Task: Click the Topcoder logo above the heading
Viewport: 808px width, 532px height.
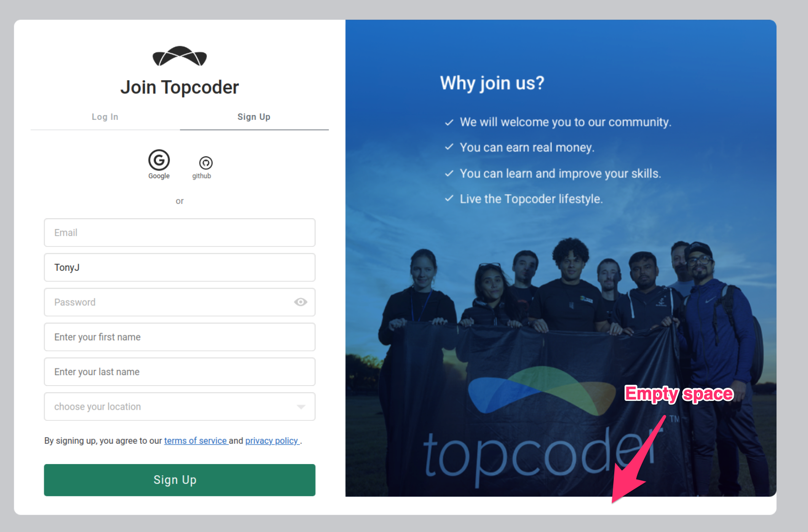Action: [180, 56]
